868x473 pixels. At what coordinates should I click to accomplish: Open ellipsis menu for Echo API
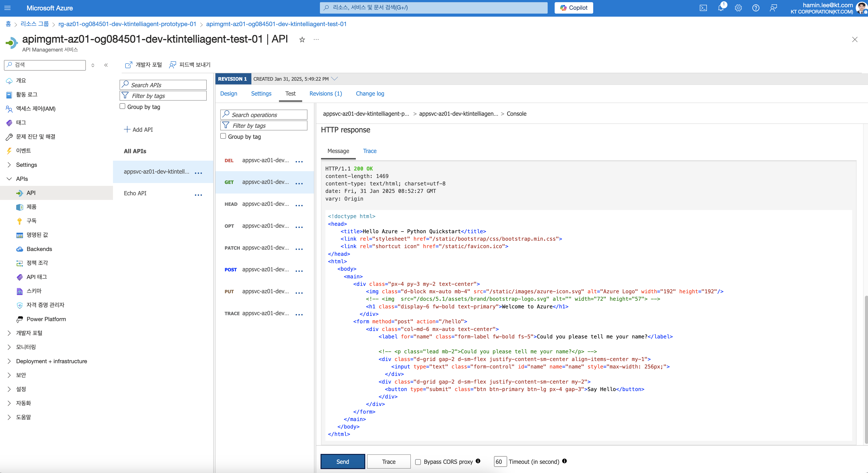198,195
